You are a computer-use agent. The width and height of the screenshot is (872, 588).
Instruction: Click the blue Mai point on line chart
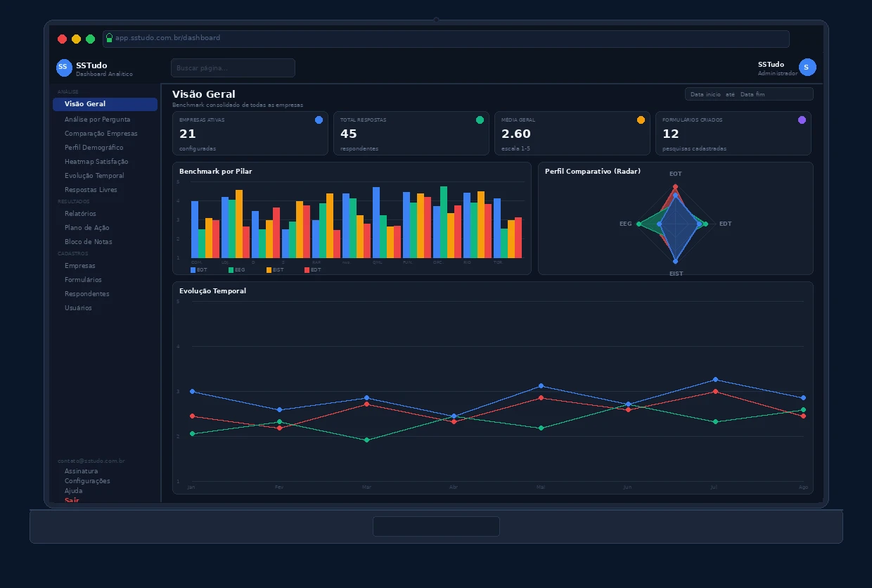click(x=541, y=385)
